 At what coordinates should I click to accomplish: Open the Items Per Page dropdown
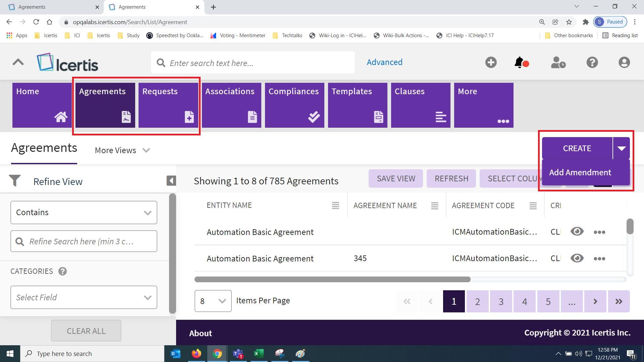pos(213,301)
